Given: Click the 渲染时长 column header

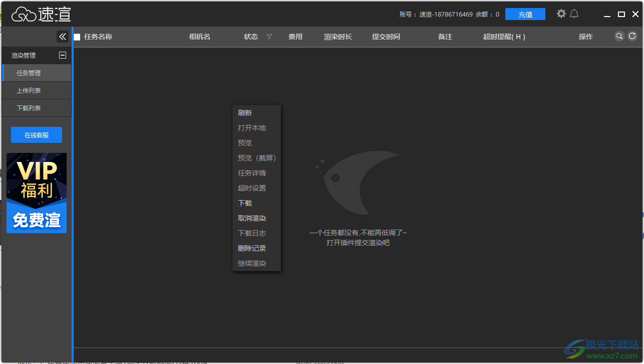Looking at the screenshot, I should (x=338, y=37).
